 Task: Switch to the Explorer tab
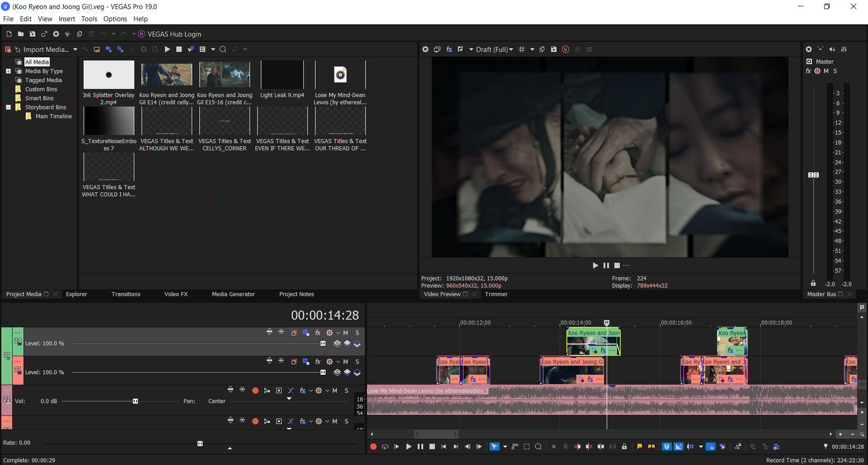(76, 294)
